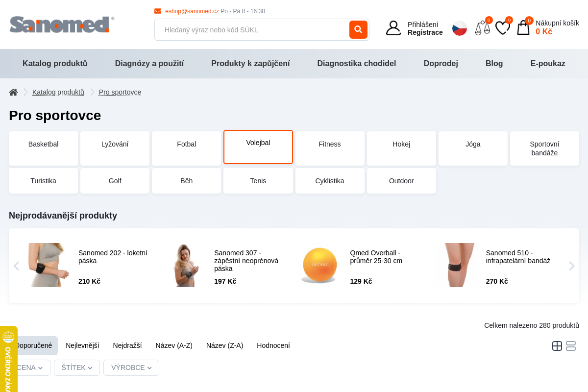Show next bestselling products with the right arrow
The height and width of the screenshot is (392, 588).
pyautogui.click(x=571, y=266)
